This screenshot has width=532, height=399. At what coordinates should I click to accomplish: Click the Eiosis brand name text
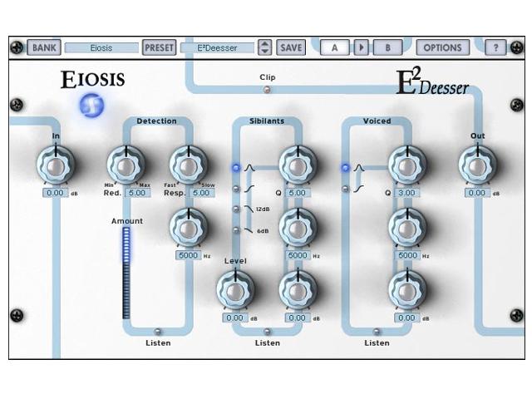[x=93, y=80]
